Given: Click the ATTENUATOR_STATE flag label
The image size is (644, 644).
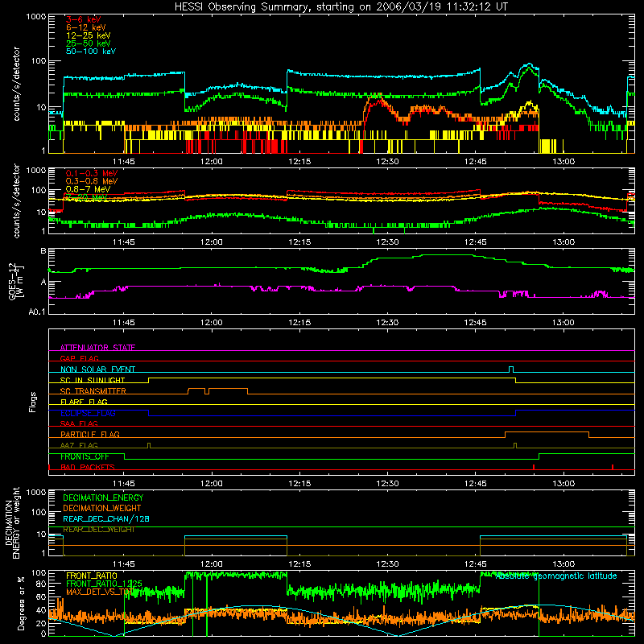Looking at the screenshot, I should point(97,348).
